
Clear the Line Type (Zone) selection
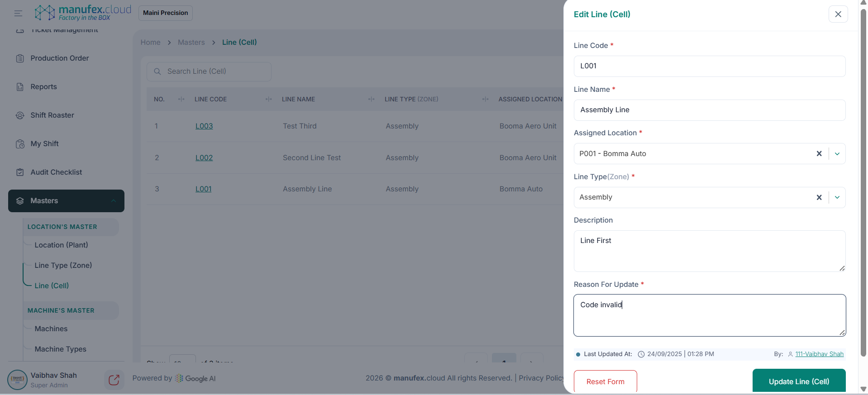click(819, 197)
